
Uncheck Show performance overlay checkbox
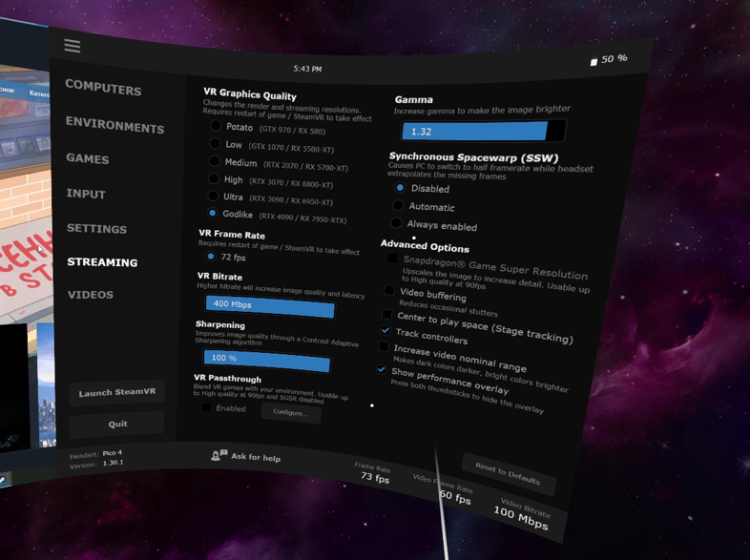(382, 369)
